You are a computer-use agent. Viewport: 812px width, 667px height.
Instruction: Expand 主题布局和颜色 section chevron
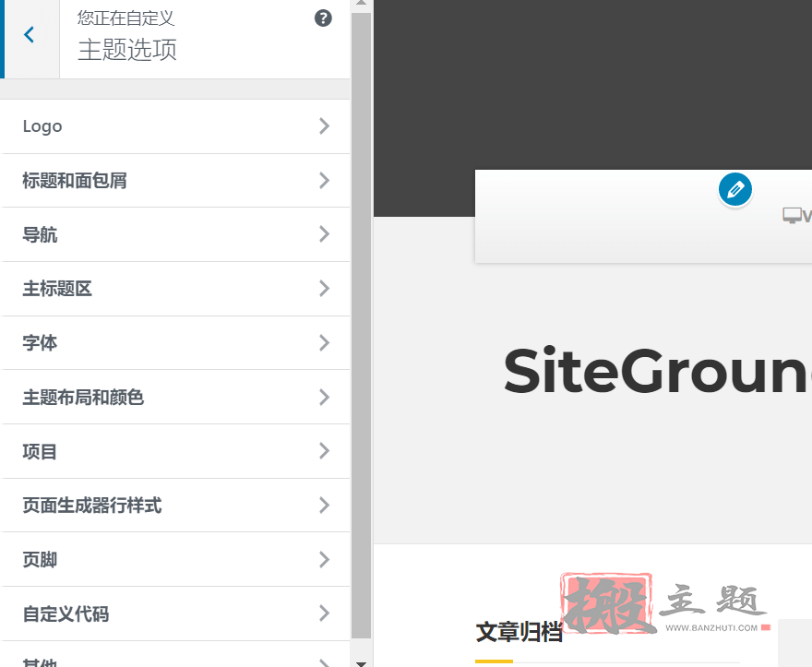pyautogui.click(x=324, y=397)
